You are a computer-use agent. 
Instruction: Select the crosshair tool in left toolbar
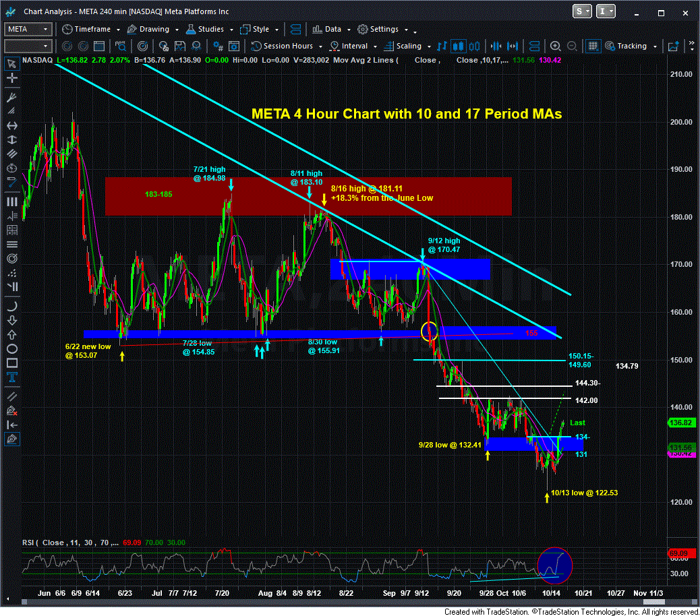click(x=11, y=78)
